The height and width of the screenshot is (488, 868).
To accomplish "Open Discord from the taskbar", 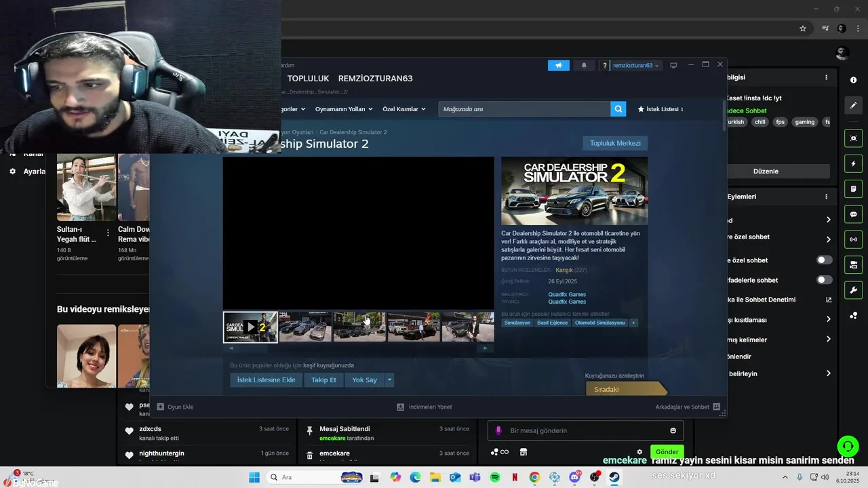I will (574, 477).
